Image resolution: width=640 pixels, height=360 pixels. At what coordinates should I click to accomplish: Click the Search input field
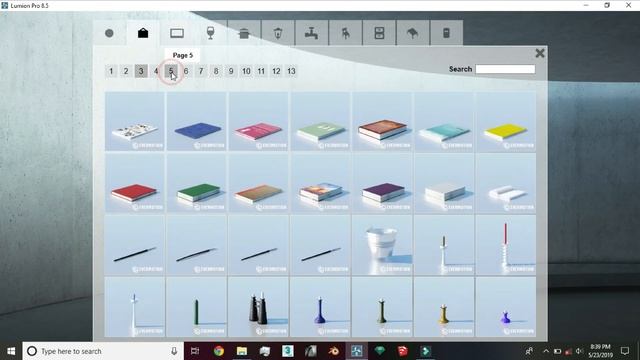[505, 69]
